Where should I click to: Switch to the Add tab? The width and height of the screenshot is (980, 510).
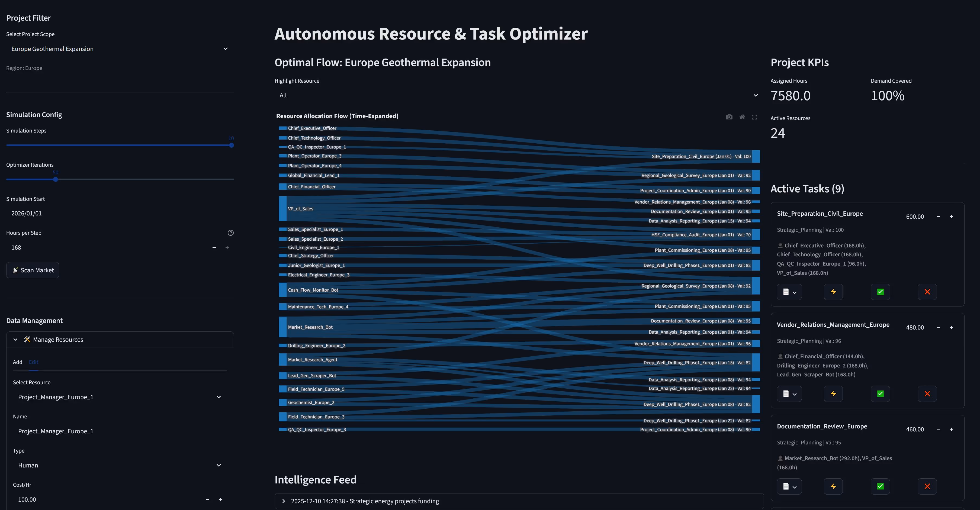click(18, 362)
